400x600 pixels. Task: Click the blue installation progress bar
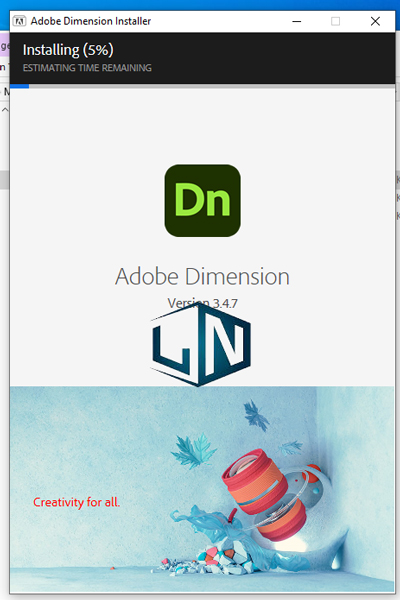point(202,86)
